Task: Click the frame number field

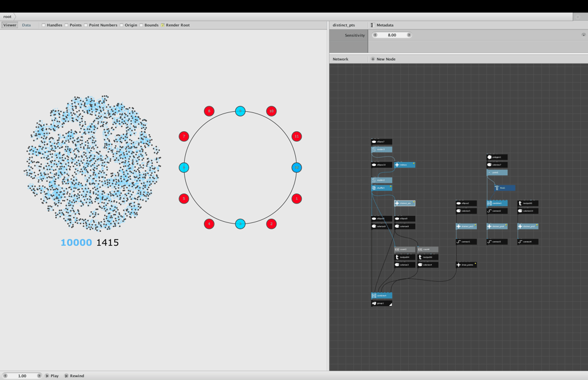Action: pyautogui.click(x=22, y=375)
